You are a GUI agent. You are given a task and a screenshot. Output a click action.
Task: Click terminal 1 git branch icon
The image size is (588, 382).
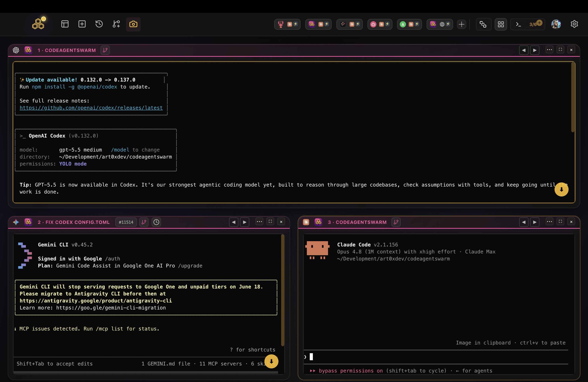pos(105,50)
